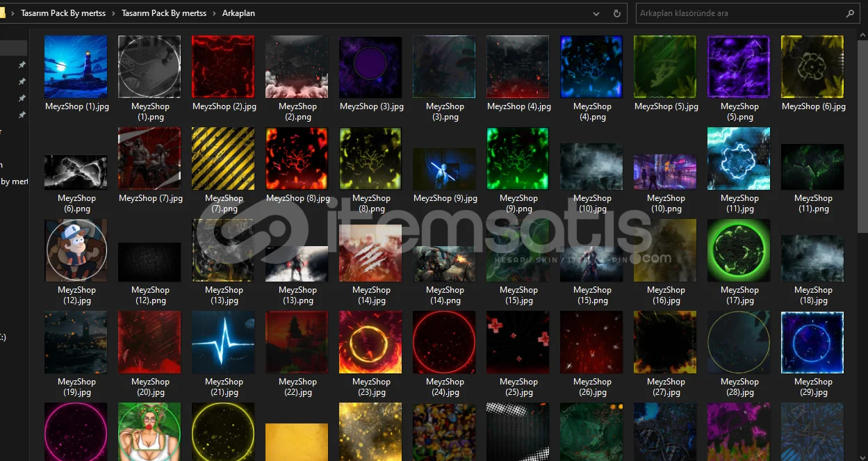Select the plain yellow thumbnail in bottom row

tap(297, 442)
